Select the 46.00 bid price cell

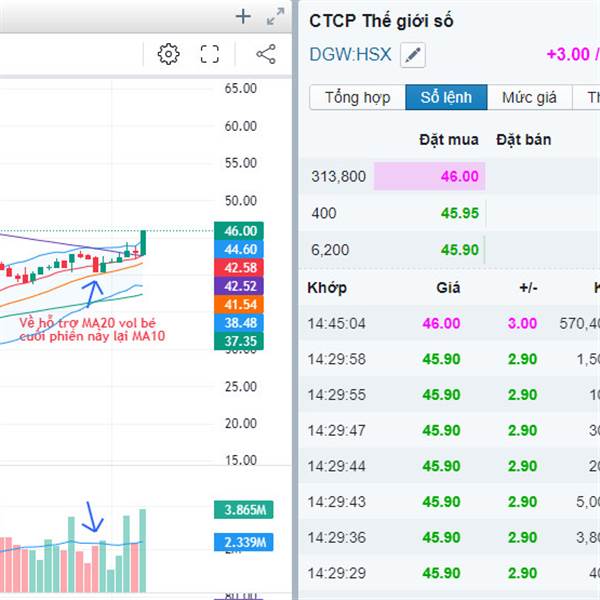(x=429, y=176)
